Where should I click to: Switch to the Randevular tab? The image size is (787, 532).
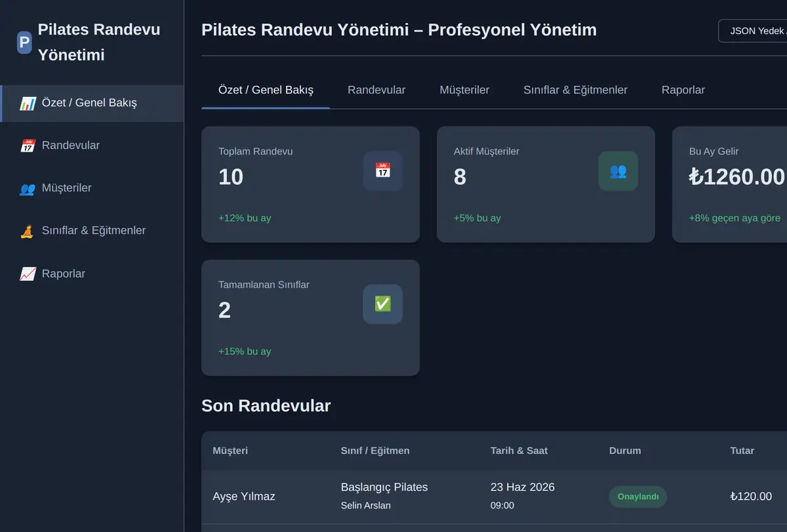pyautogui.click(x=376, y=90)
